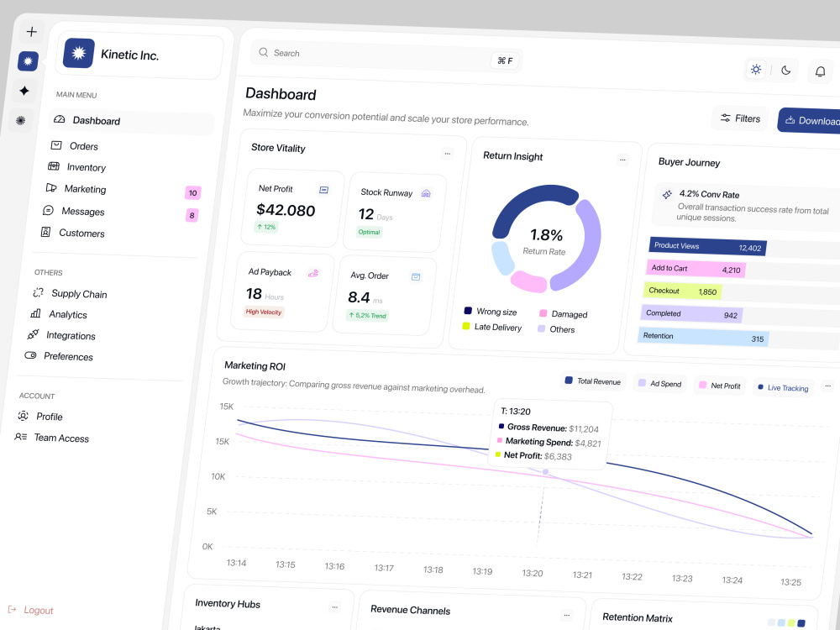Open Revenue Channels options menu

coord(566,615)
